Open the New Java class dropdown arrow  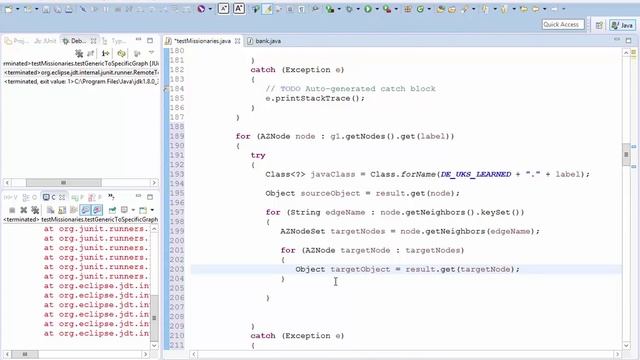(x=429, y=9)
